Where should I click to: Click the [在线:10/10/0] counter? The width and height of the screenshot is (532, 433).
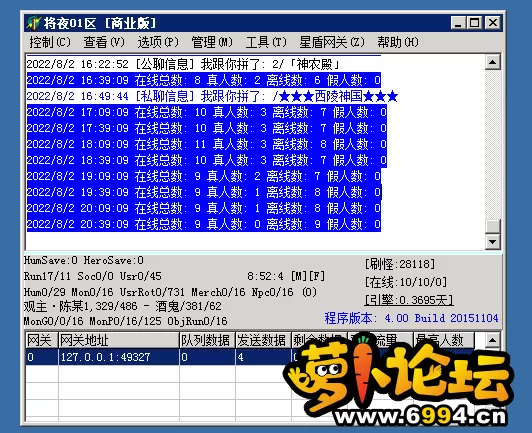(x=406, y=282)
